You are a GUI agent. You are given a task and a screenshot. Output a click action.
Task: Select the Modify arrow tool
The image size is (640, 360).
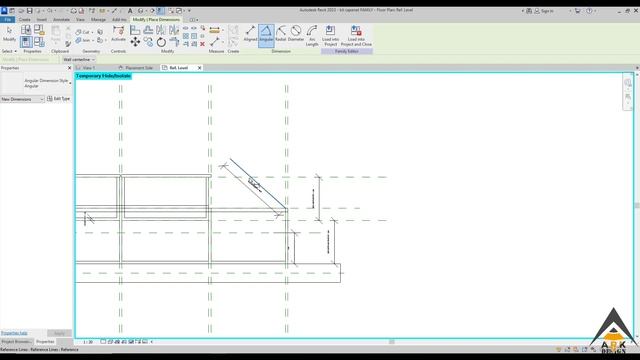click(9, 33)
